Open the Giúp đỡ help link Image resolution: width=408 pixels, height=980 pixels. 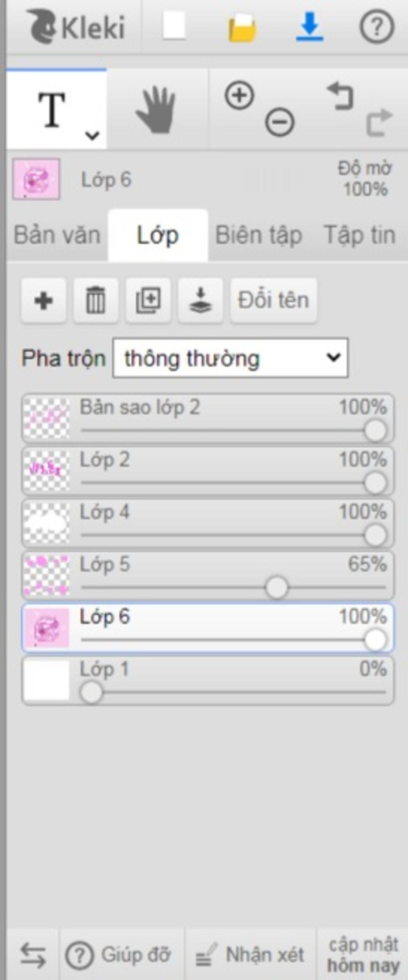119,955
